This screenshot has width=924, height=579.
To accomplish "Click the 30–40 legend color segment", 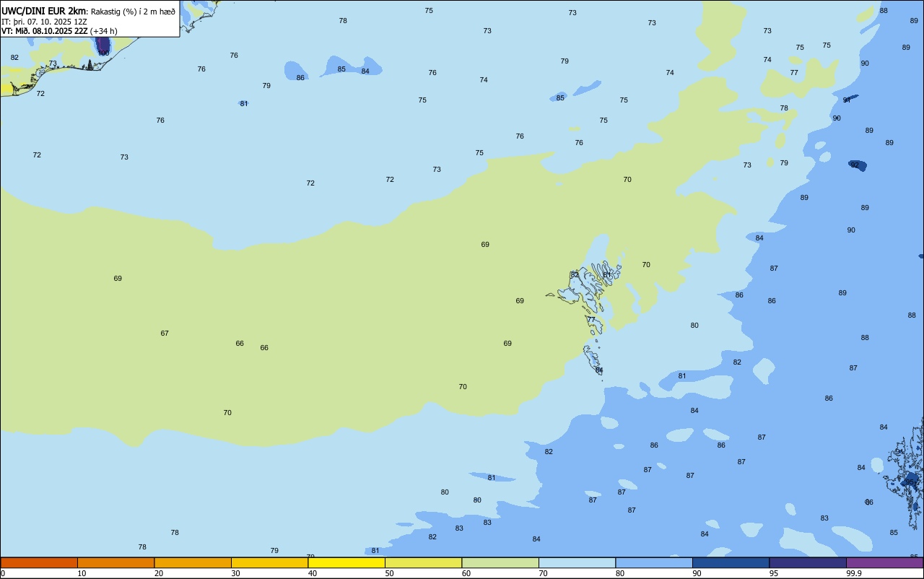I will (269, 562).
